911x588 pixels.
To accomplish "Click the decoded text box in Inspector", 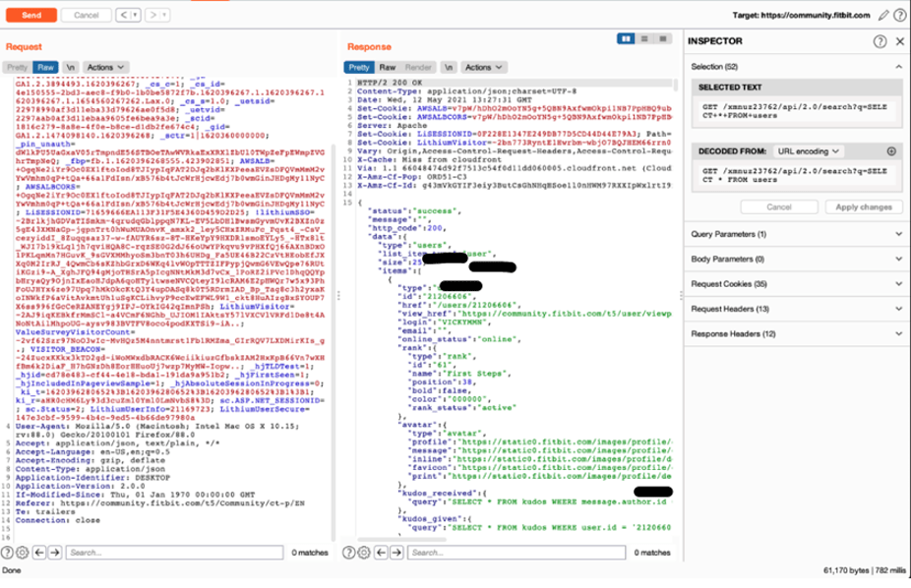I will pyautogui.click(x=797, y=176).
